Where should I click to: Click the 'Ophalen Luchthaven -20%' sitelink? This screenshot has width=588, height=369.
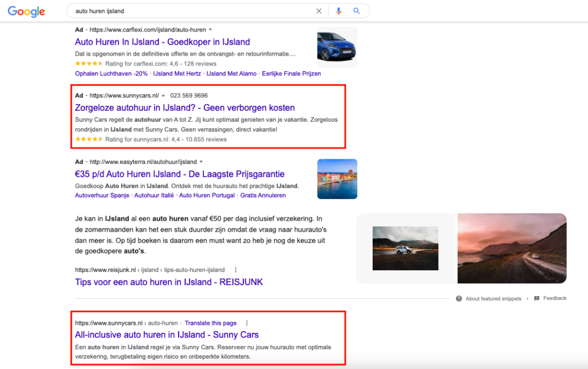[x=111, y=74]
